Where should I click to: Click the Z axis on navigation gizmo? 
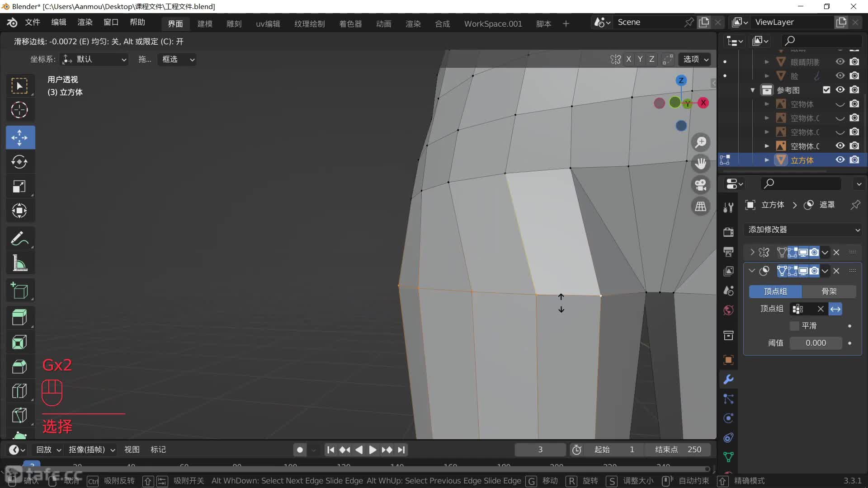click(x=681, y=80)
